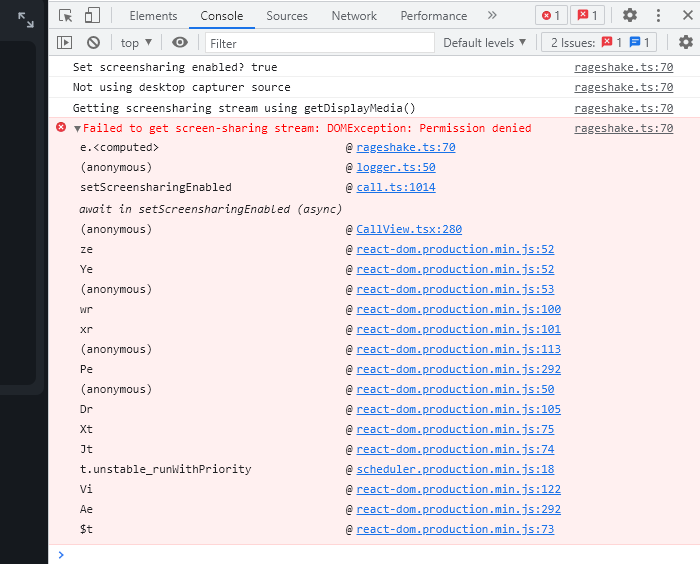
Task: Show the console sidebar
Action: click(x=65, y=43)
